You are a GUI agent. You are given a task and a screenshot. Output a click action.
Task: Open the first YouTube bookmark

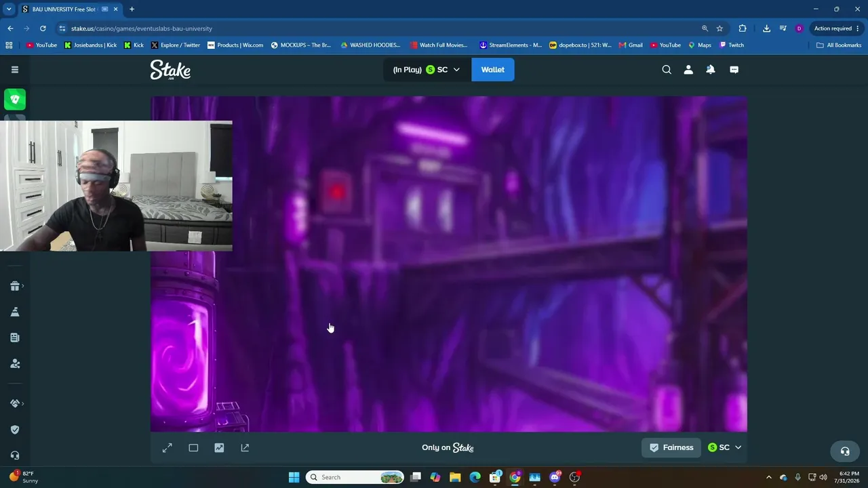41,45
